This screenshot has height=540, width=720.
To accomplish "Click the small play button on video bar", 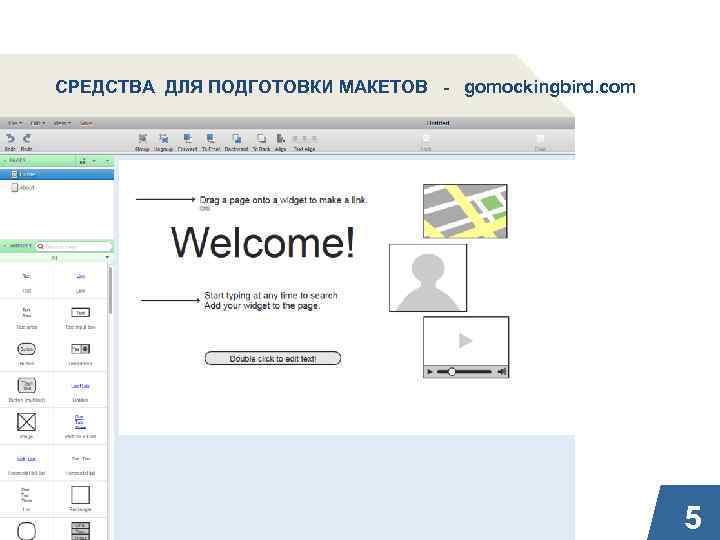I will [430, 372].
